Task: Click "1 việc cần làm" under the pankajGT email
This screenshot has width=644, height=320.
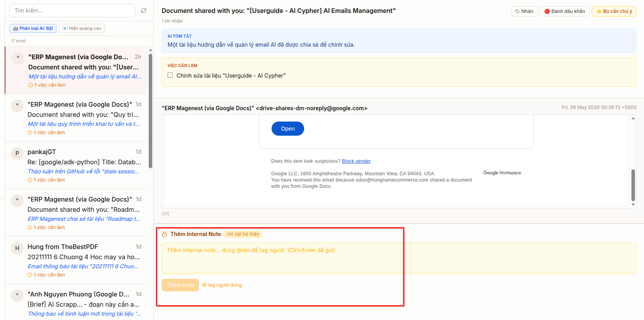Action: click(46, 180)
